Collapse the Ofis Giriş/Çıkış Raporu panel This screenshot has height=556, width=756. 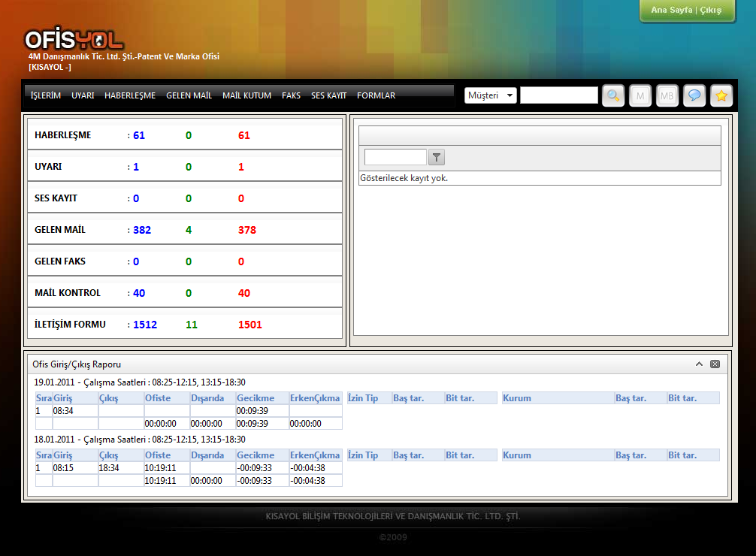click(699, 364)
